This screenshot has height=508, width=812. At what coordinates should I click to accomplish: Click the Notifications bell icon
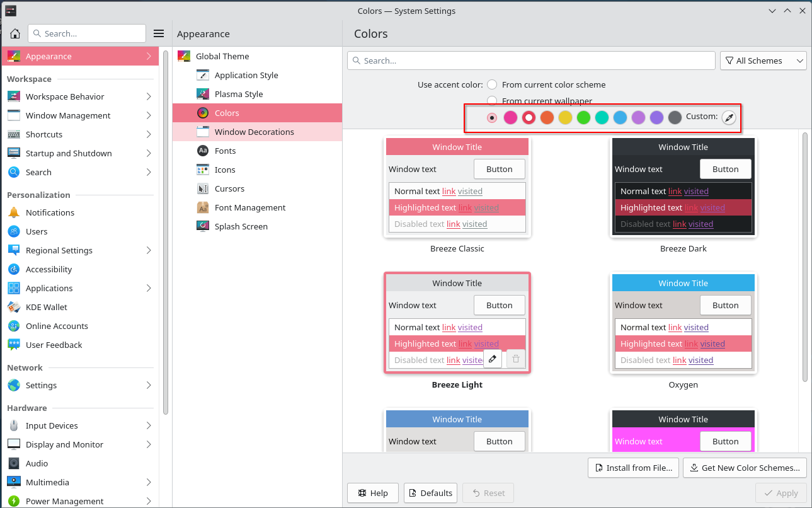(x=14, y=212)
